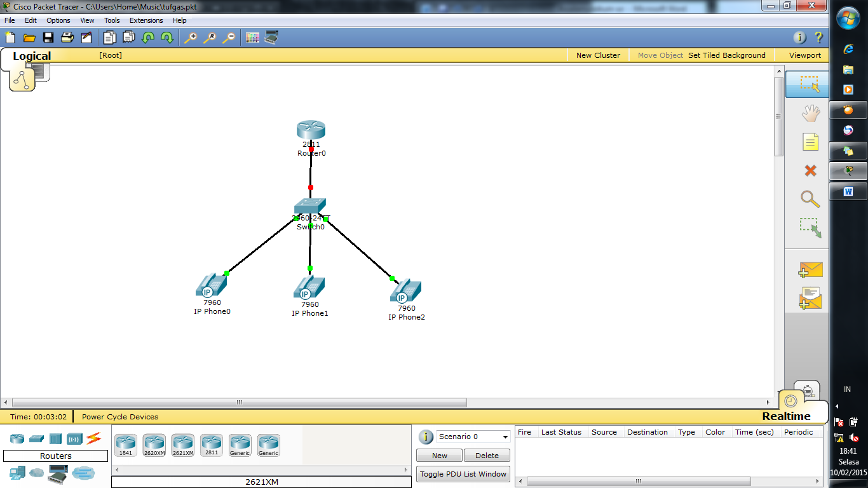Open the View menu
The height and width of the screenshot is (488, 868).
[87, 20]
